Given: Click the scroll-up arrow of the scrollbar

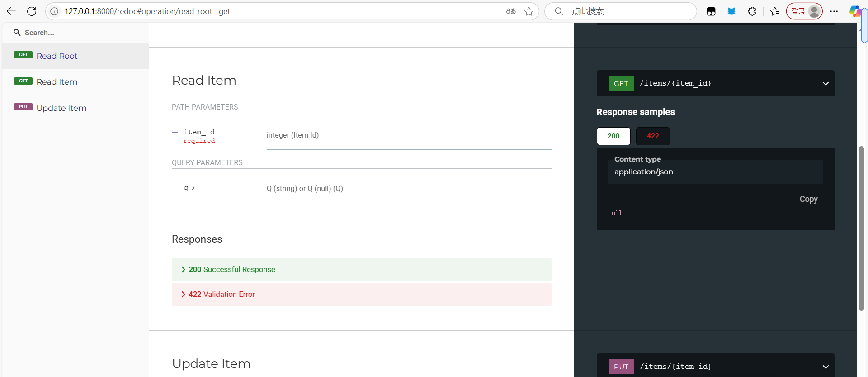Looking at the screenshot, I should coord(860,29).
